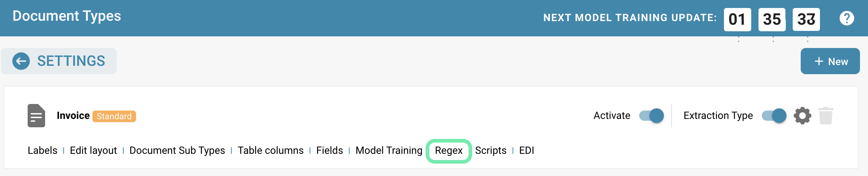This screenshot has width=868, height=176.
Task: Open Invoice settings gear icon
Action: coord(802,116)
